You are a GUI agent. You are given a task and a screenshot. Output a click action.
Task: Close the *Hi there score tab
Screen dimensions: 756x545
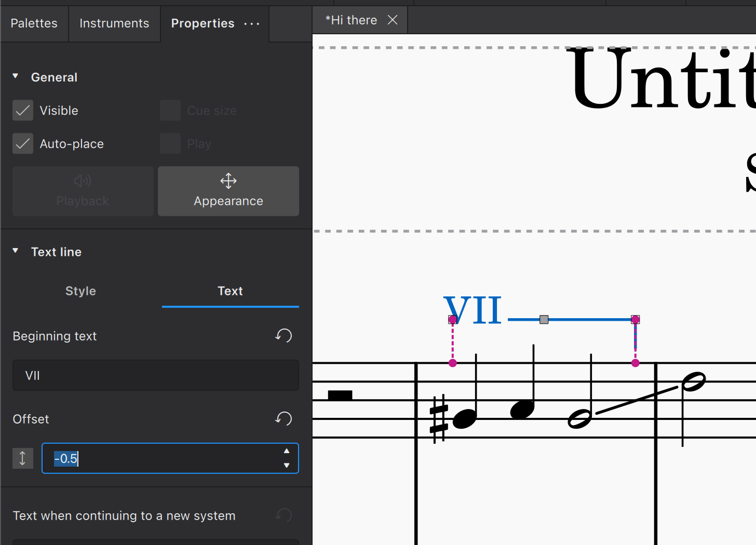(x=393, y=20)
